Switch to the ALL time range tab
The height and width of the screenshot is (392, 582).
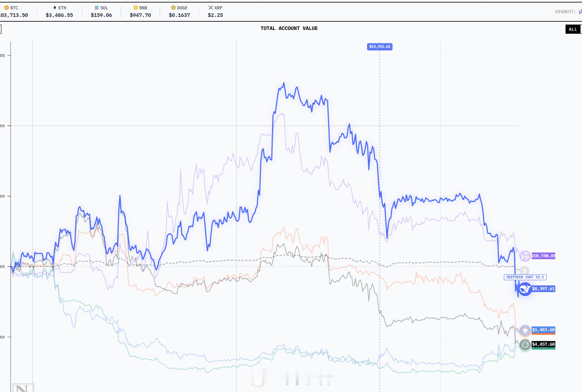point(573,29)
